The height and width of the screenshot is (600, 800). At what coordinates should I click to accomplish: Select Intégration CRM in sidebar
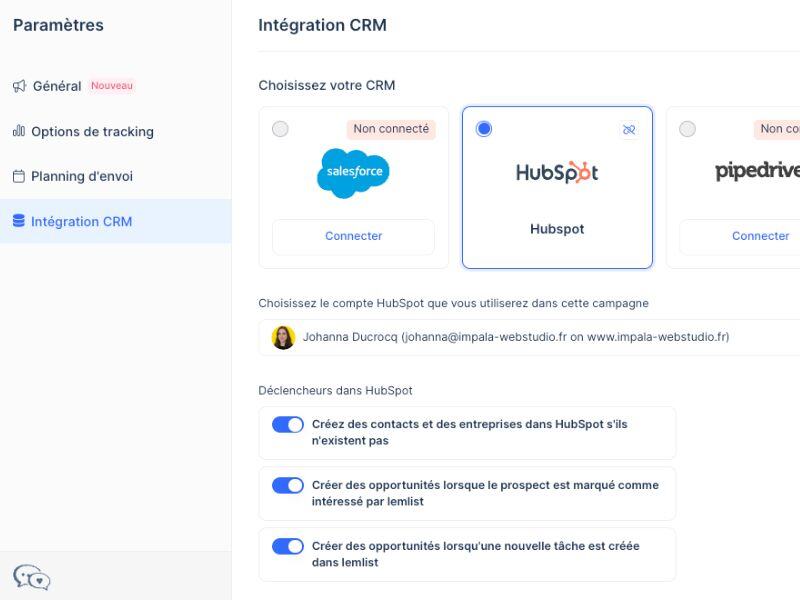(115, 221)
